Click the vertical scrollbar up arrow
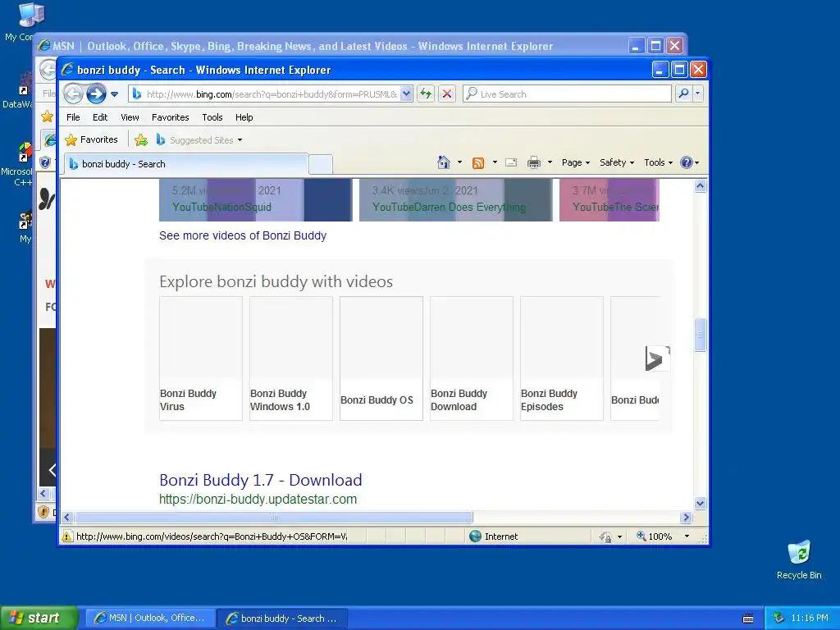 (701, 186)
